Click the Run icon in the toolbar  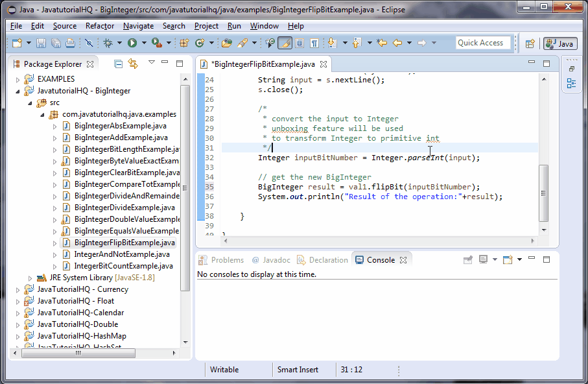tap(132, 43)
